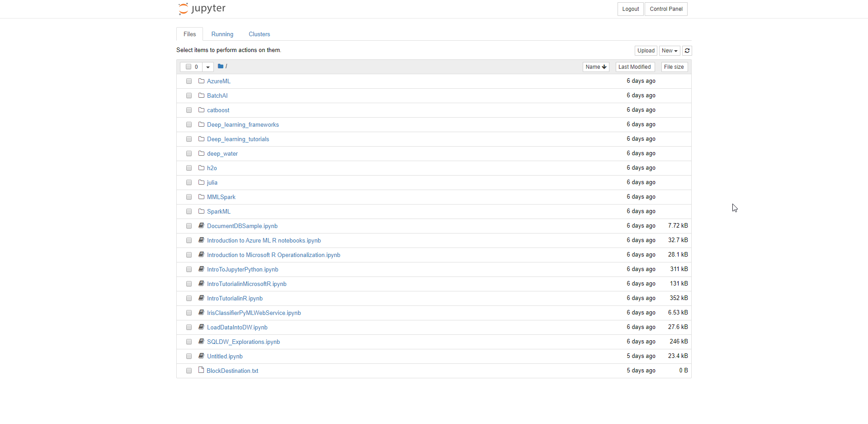
Task: Tick checkbox for Untitled.ipynb
Action: (189, 357)
